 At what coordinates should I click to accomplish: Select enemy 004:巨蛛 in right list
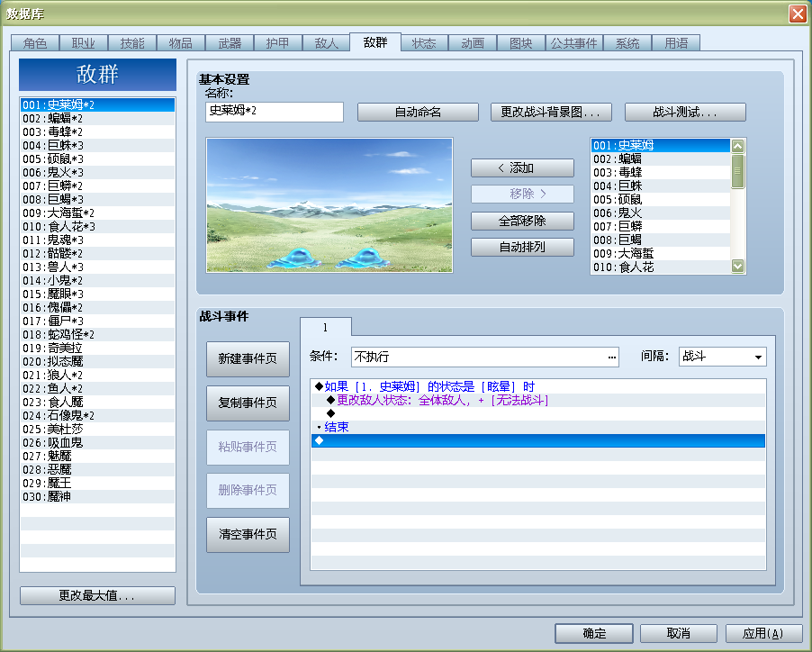[x=660, y=186]
